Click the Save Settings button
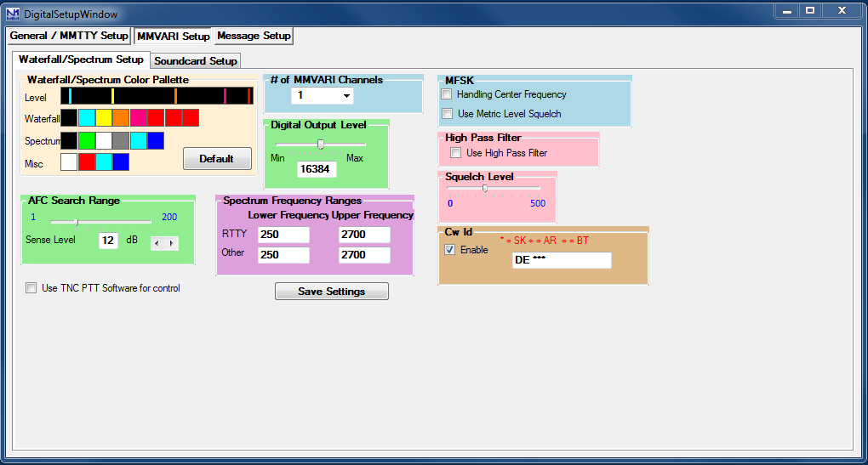The height and width of the screenshot is (465, 868). (x=332, y=292)
